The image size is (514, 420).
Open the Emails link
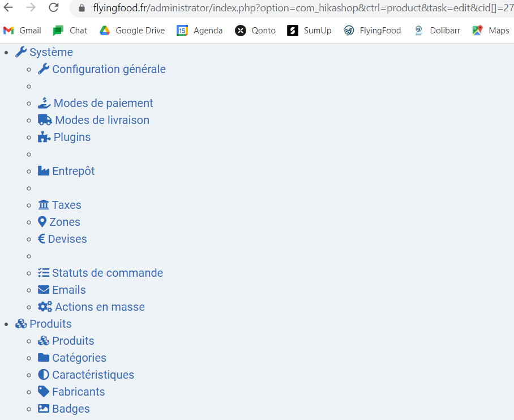point(69,290)
